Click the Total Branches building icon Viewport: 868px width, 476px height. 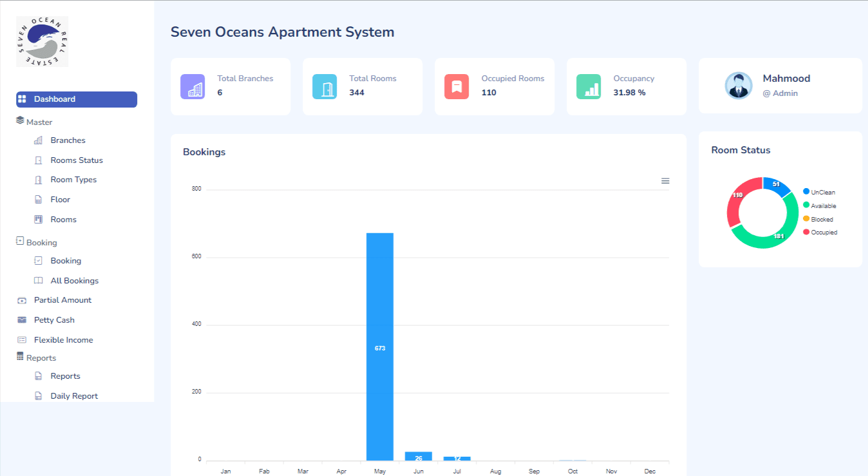tap(193, 87)
